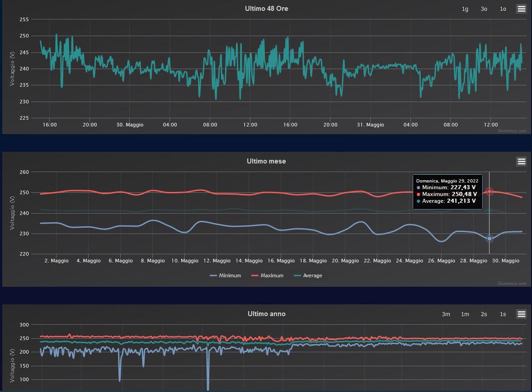Image resolution: width=532 pixels, height=392 pixels.
Task: Select the 1g range on 48 Ore chart
Action: click(x=465, y=9)
